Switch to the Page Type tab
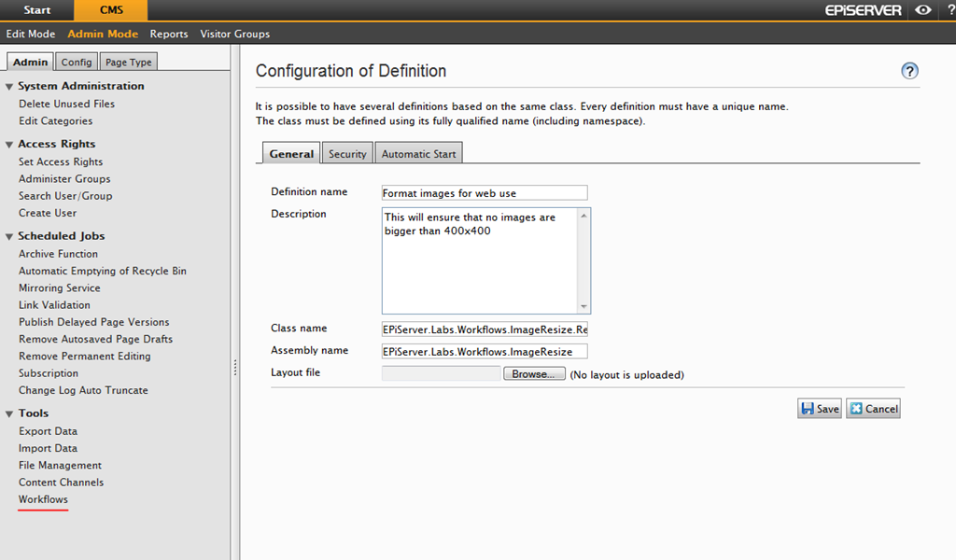This screenshot has width=956, height=560. (x=129, y=63)
